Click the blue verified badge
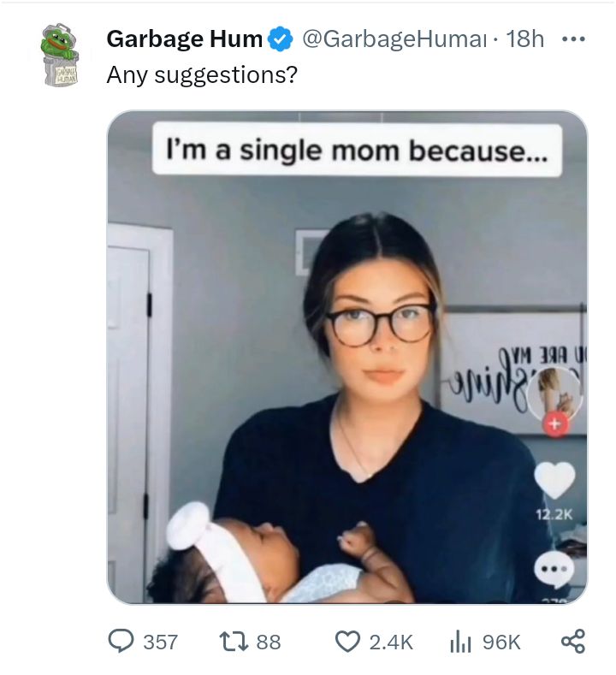The width and height of the screenshot is (616, 675). coord(281,39)
